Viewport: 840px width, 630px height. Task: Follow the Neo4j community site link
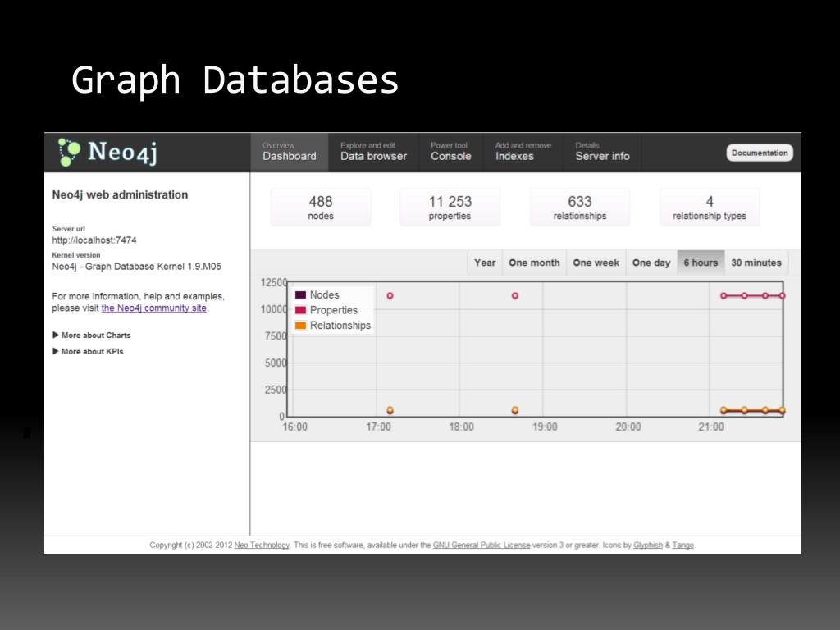pyautogui.click(x=153, y=308)
